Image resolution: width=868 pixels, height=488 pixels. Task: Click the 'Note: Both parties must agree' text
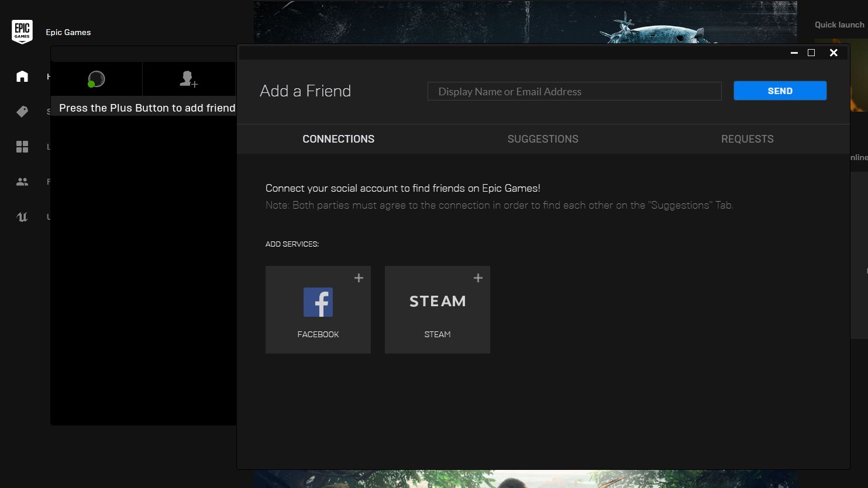tap(500, 205)
